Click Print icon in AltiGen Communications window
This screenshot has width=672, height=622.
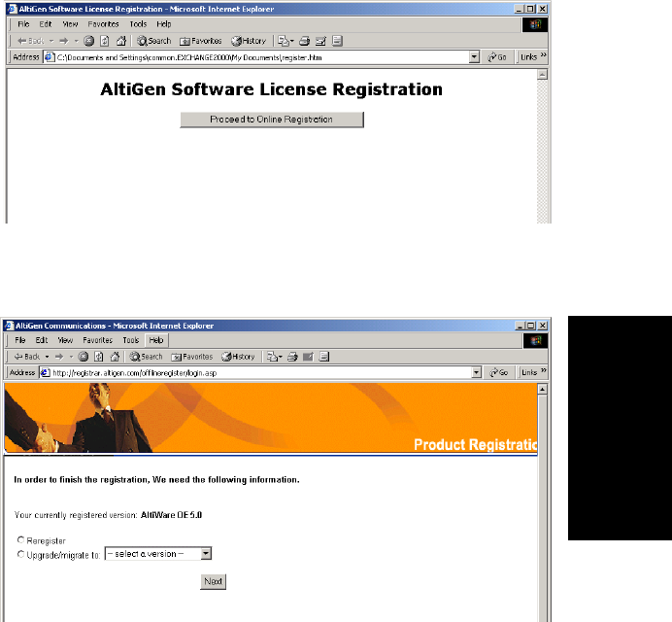click(292, 357)
